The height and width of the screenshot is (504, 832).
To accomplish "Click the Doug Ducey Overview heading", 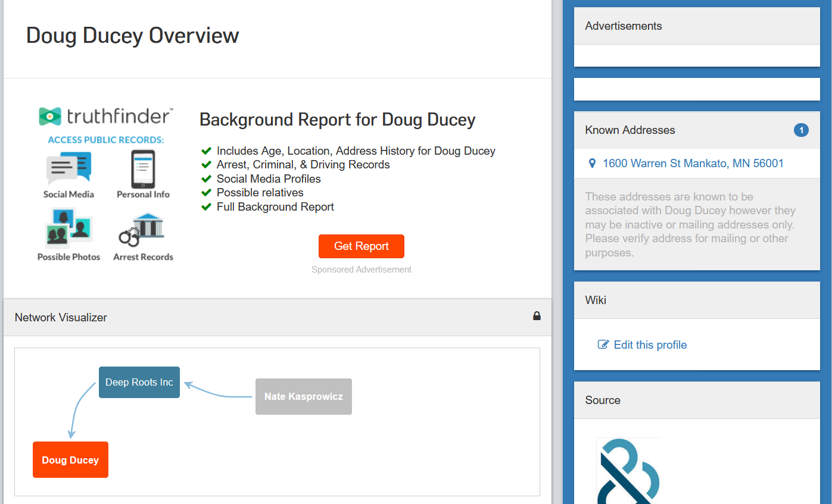I will click(x=133, y=35).
